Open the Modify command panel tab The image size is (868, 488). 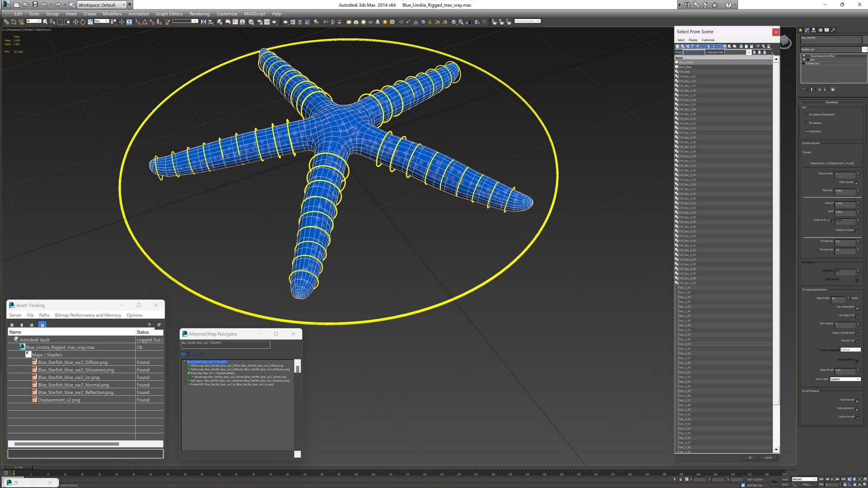click(x=807, y=30)
